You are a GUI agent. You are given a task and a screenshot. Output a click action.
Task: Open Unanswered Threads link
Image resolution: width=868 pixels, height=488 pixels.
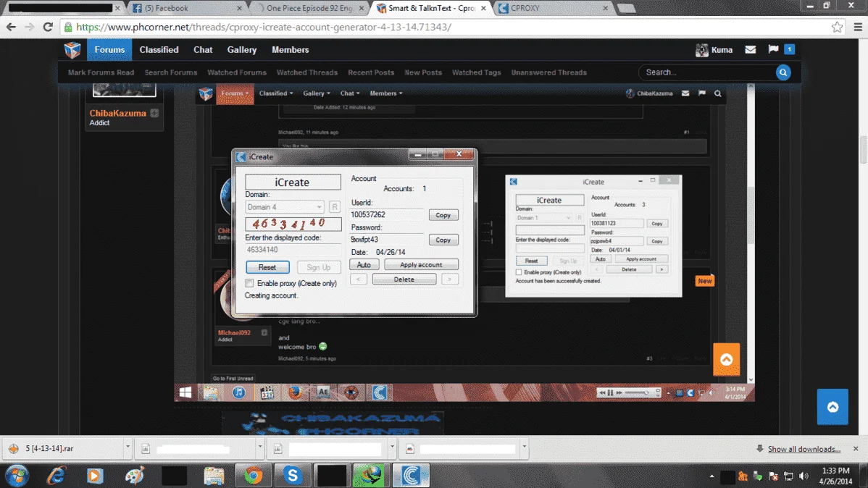tap(548, 72)
